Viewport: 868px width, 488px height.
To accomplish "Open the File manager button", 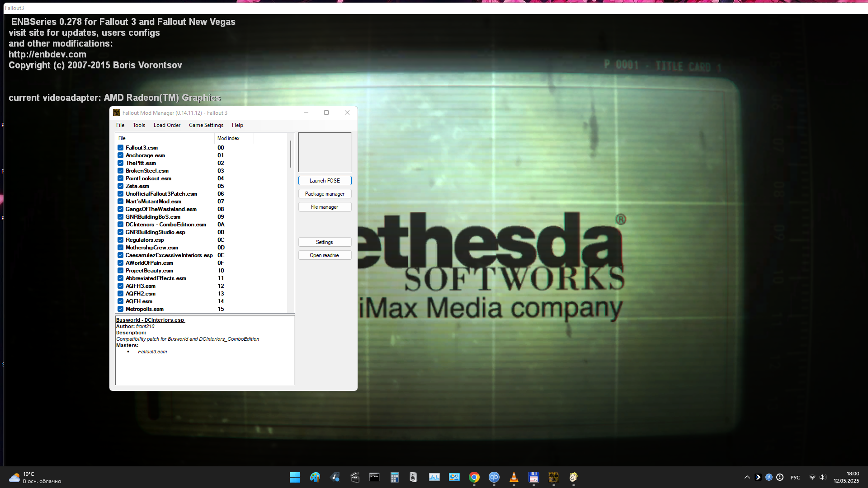I will (x=325, y=207).
